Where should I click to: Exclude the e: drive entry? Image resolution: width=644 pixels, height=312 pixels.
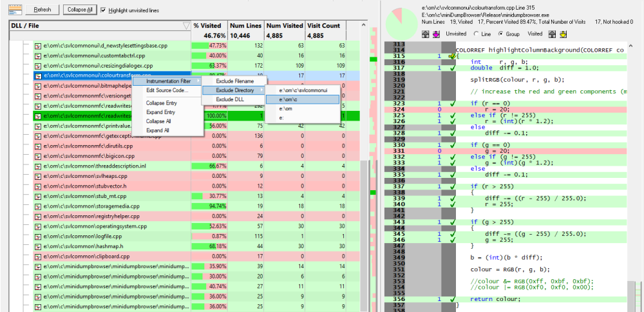coord(303,117)
